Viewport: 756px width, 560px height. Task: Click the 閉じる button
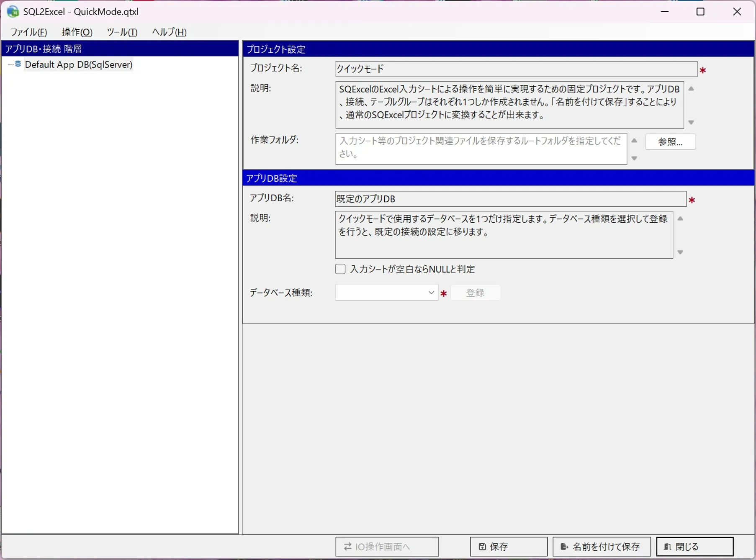(x=695, y=547)
